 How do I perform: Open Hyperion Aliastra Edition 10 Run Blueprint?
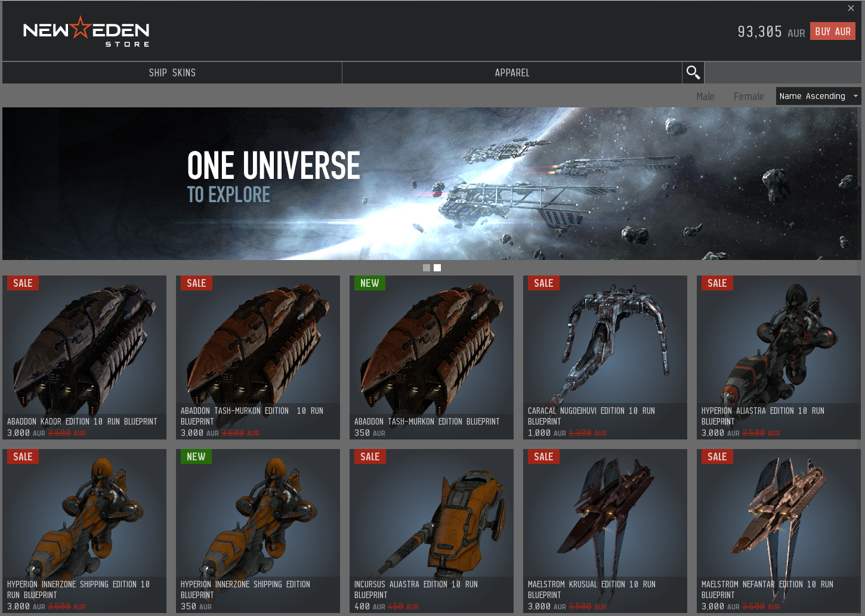pos(778,358)
